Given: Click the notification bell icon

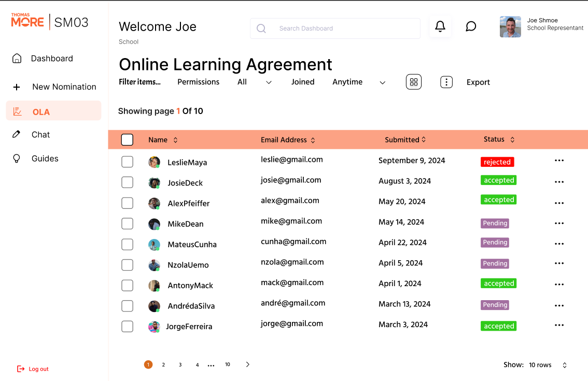Looking at the screenshot, I should point(440,26).
